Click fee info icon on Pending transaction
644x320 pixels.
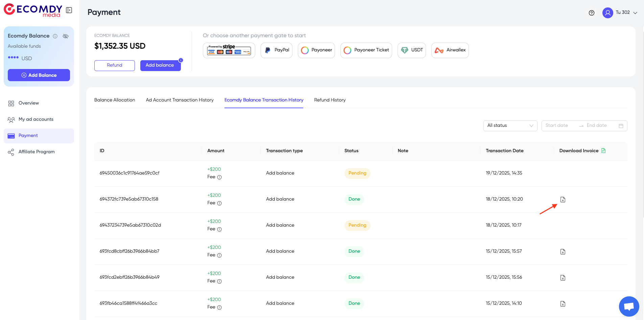click(220, 177)
